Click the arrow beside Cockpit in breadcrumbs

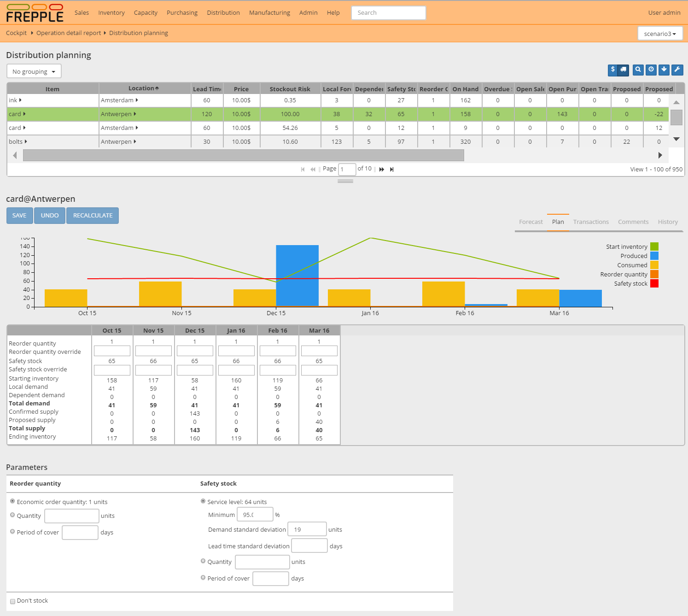click(x=32, y=33)
